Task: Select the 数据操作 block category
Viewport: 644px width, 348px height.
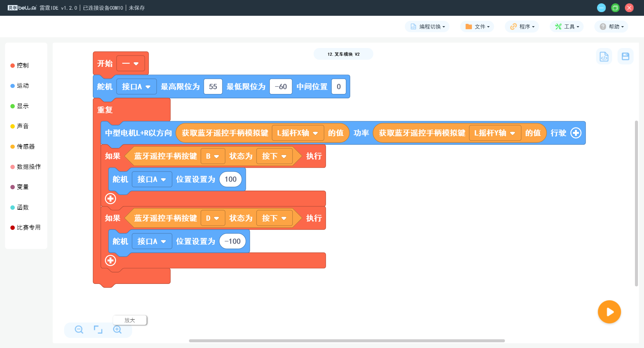Action: pos(26,167)
